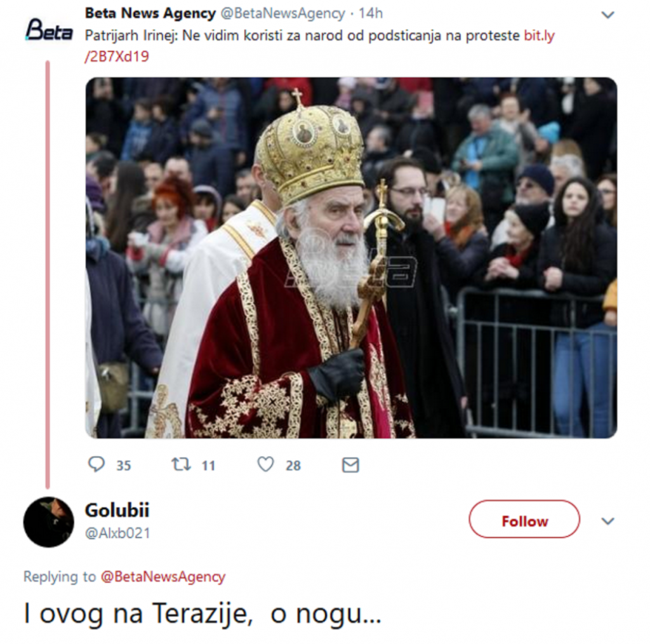Click the Golubii display name
Viewport: 650px width, 644px height.
pos(117,510)
